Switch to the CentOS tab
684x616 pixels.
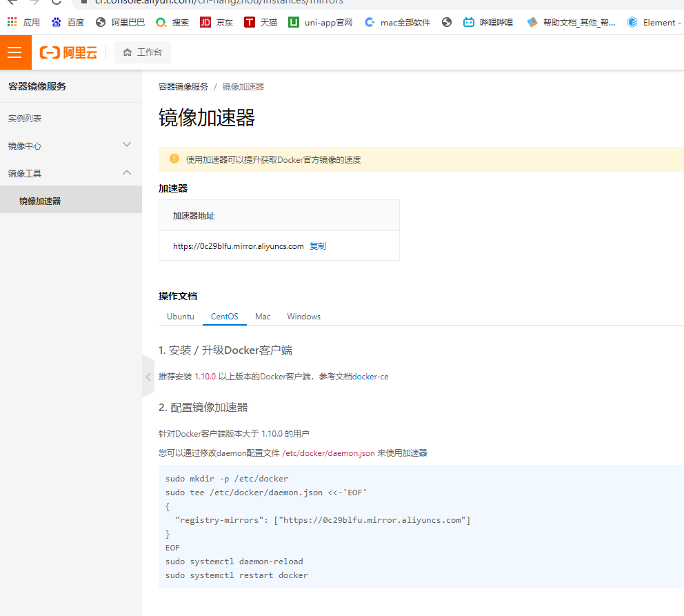(x=225, y=317)
